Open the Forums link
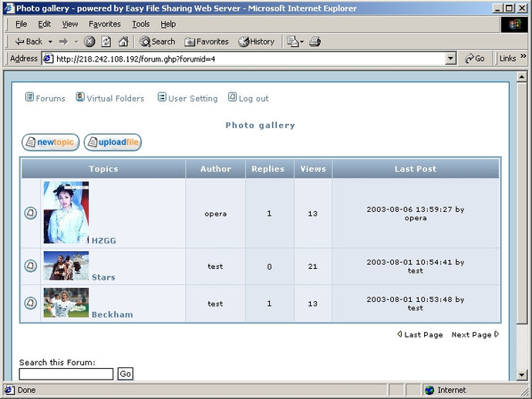The height and width of the screenshot is (399, 532). [x=50, y=99]
